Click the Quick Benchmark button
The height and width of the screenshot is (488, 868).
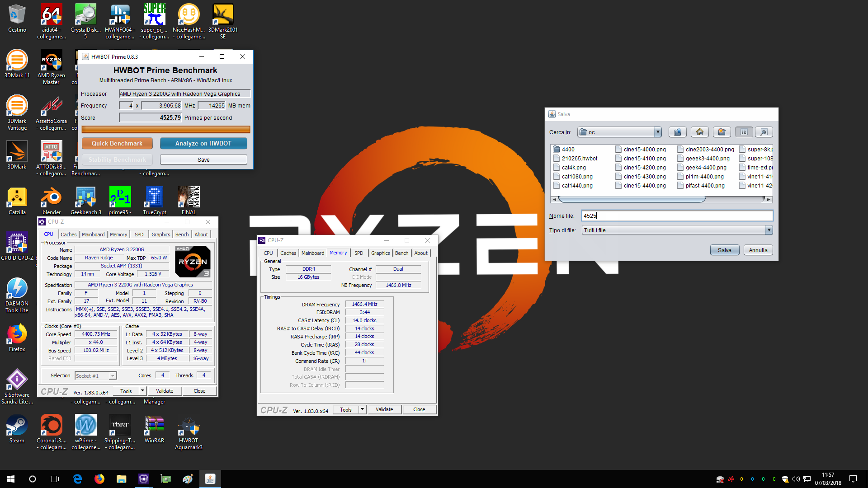[x=117, y=143]
